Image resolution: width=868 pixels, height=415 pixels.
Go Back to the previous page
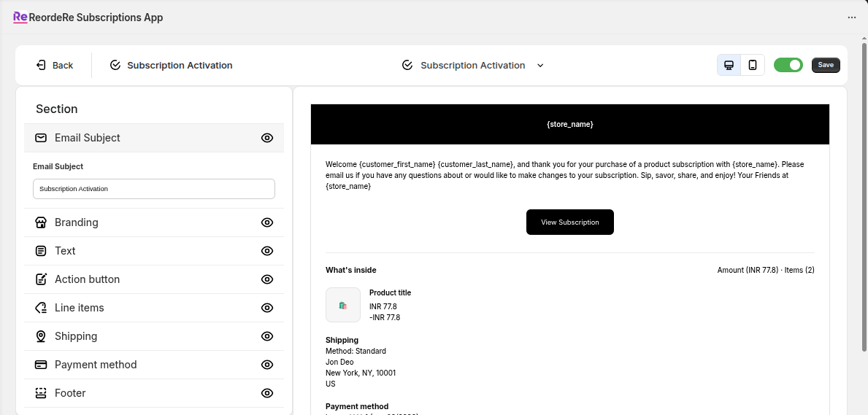(x=55, y=65)
